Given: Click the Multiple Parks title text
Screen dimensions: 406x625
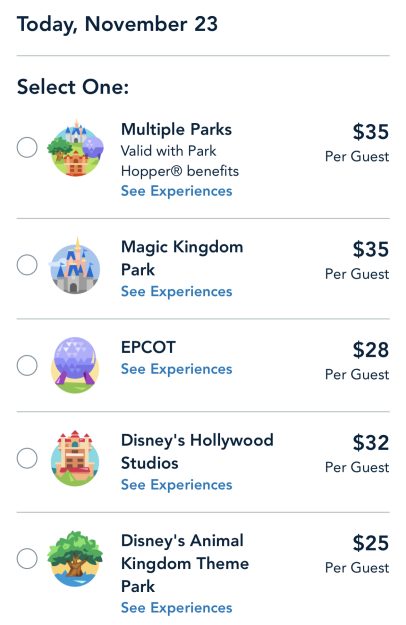Looking at the screenshot, I should (176, 130).
